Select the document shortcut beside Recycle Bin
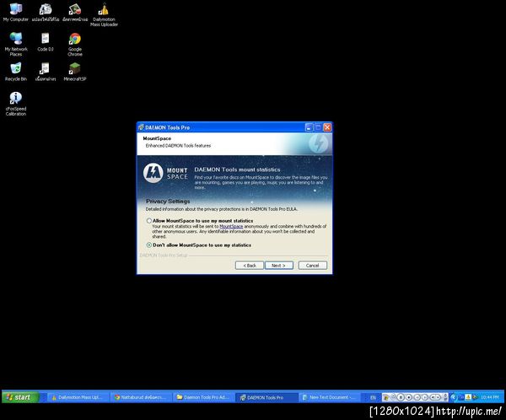The width and height of the screenshot is (506, 420). pyautogui.click(x=46, y=72)
